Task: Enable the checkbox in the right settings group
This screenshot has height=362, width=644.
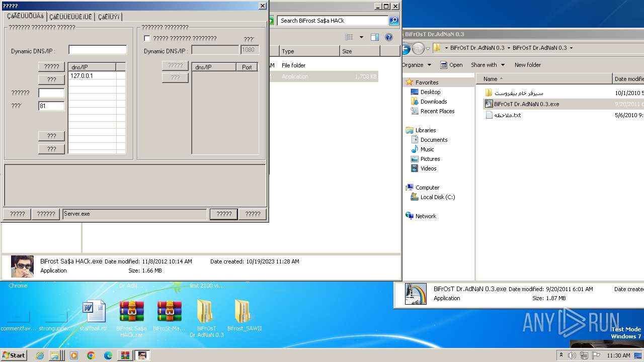Action: pos(147,38)
